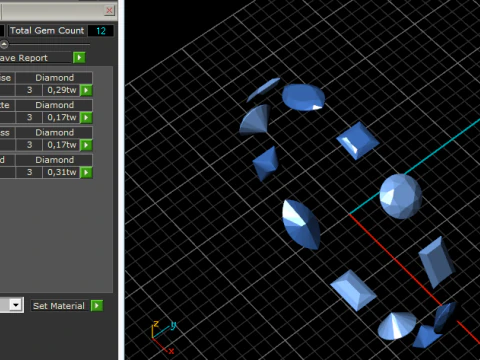Click the 0,31tw weight value
Screen dimensions: 480x360
tap(62, 172)
